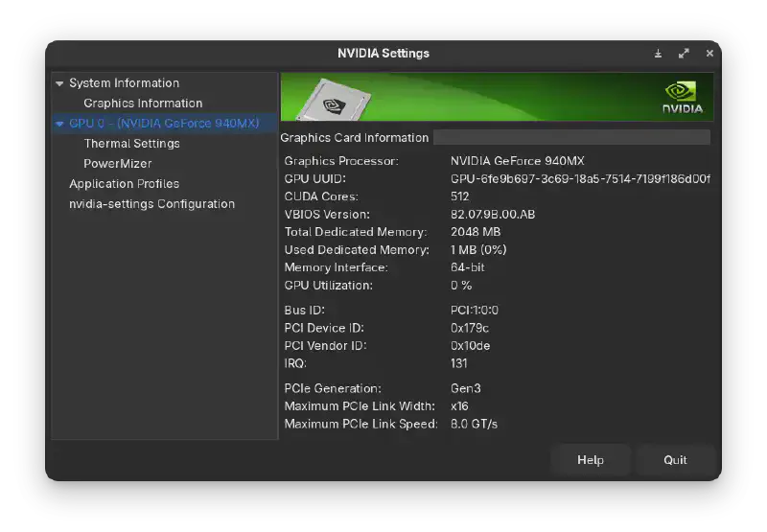The image size is (767, 532).
Task: Click the Maximum PCIe Link Width value x16
Action: [x=459, y=405]
